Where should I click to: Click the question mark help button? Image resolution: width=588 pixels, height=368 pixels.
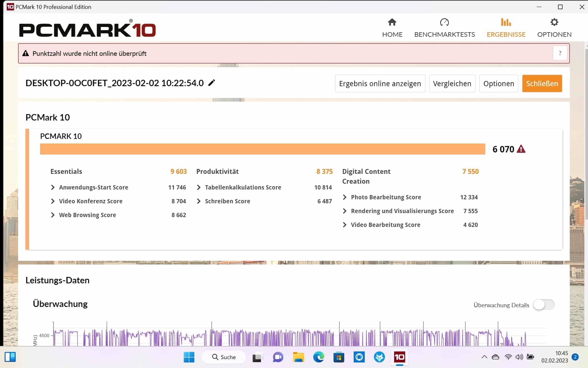pos(560,53)
